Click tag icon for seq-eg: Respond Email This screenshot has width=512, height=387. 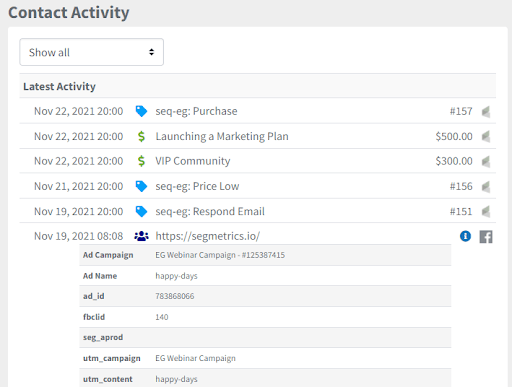coord(141,211)
